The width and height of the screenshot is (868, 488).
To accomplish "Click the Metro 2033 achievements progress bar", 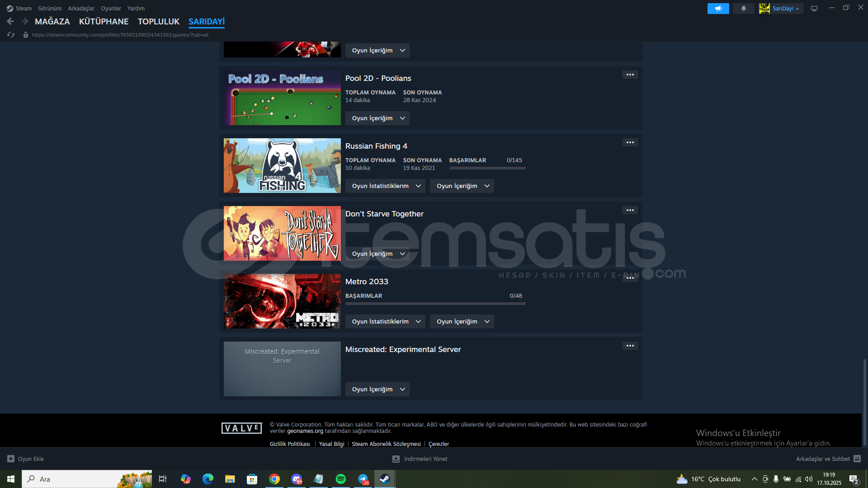I will 435,304.
